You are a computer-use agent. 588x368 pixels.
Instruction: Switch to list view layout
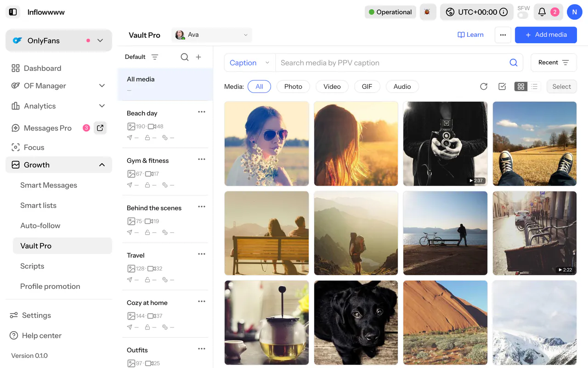tap(534, 86)
